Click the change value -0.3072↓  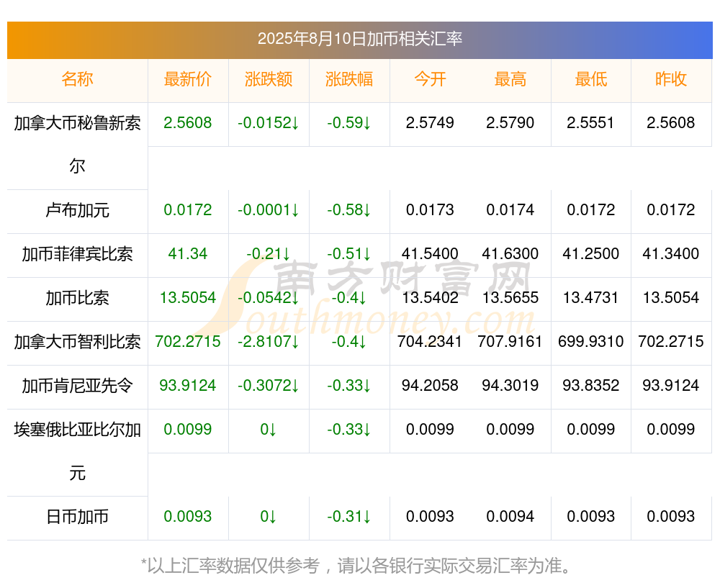269,385
